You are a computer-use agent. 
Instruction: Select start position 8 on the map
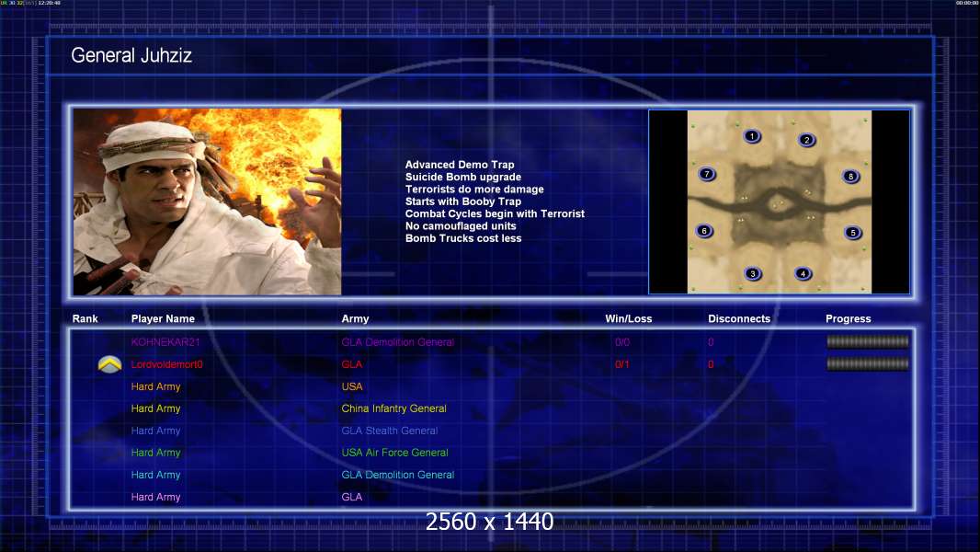(x=850, y=176)
